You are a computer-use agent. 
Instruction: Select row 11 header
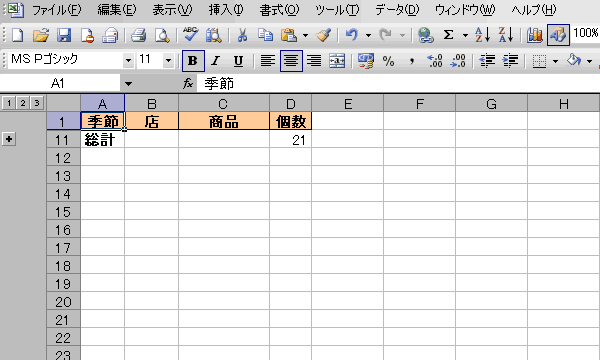(64, 140)
